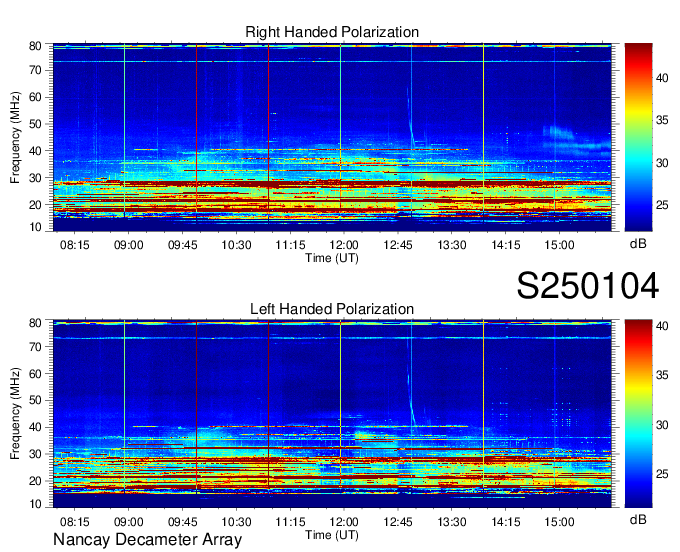Click the "Right Handed Polarization" plot title
The height and width of the screenshot is (552, 680).
tap(332, 32)
